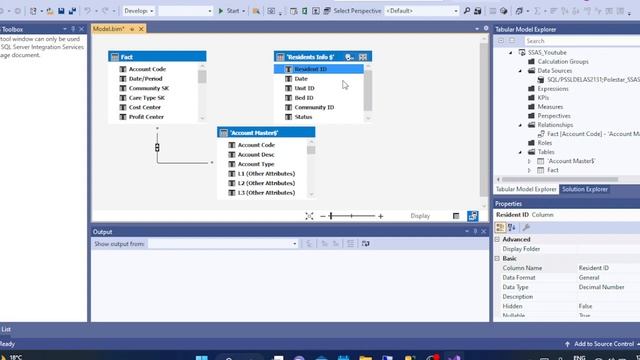Click the Windows Start button on the taskbar

coord(202,358)
